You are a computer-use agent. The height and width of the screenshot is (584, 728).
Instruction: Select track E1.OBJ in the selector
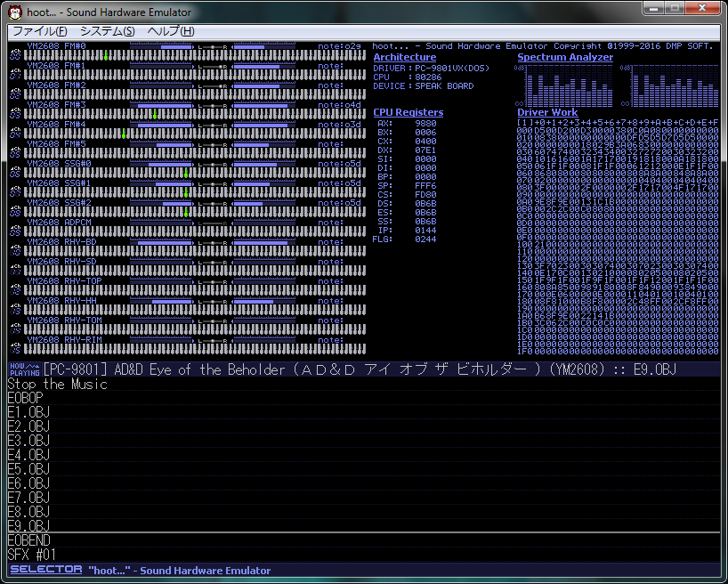[28, 412]
